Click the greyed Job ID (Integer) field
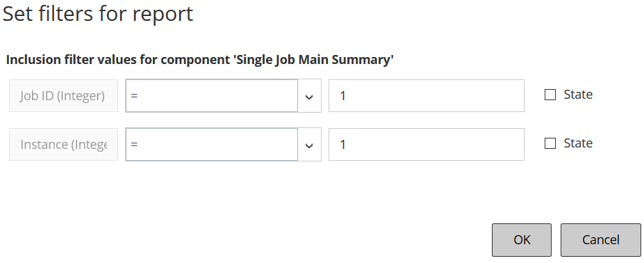The image size is (644, 263). (64, 96)
